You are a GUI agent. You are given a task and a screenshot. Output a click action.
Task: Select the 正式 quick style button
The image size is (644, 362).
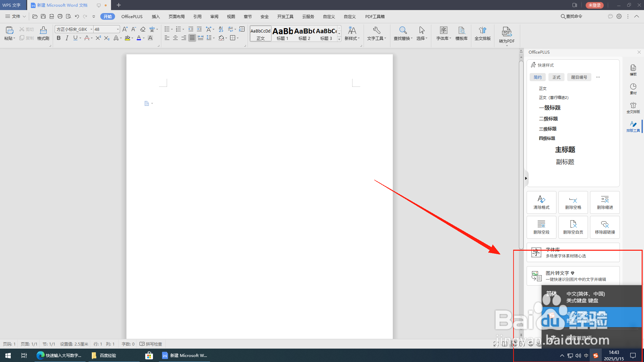(556, 77)
